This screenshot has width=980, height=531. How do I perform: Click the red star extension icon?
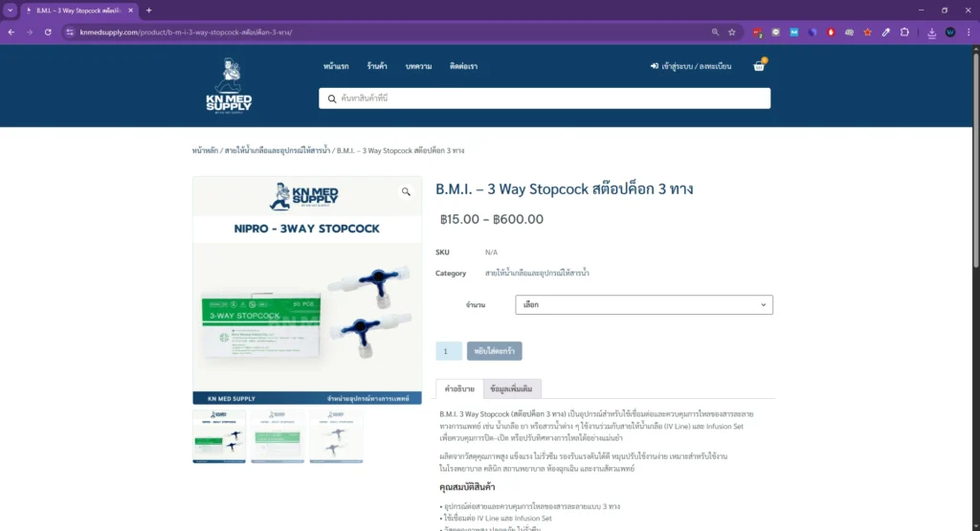tap(867, 32)
